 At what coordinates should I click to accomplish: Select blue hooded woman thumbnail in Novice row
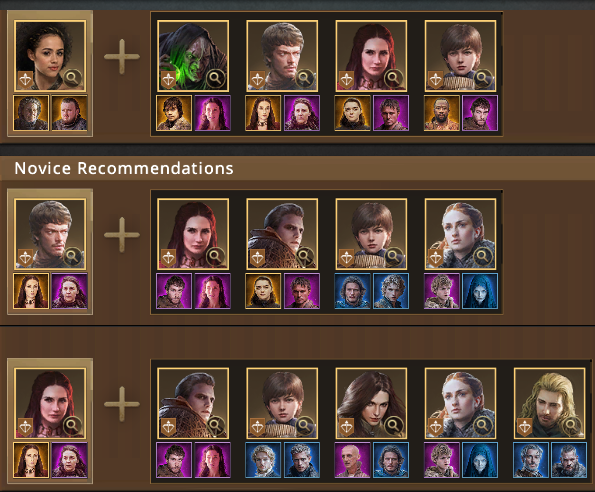[480, 291]
